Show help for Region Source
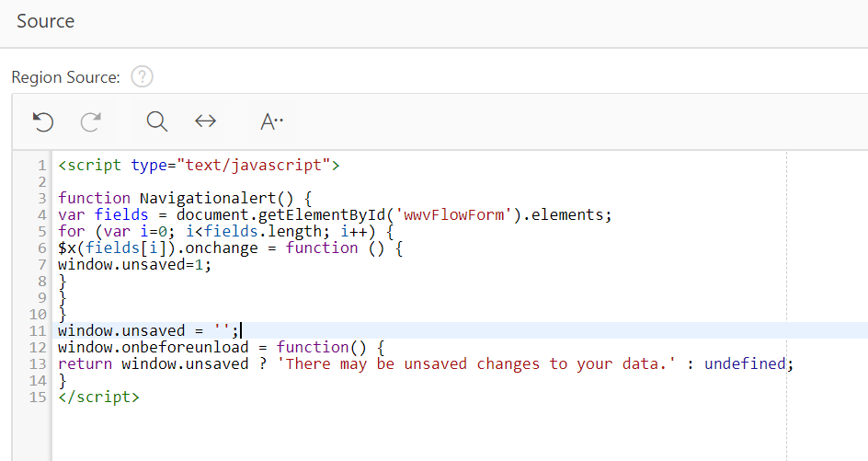The image size is (868, 461). pyautogui.click(x=142, y=76)
